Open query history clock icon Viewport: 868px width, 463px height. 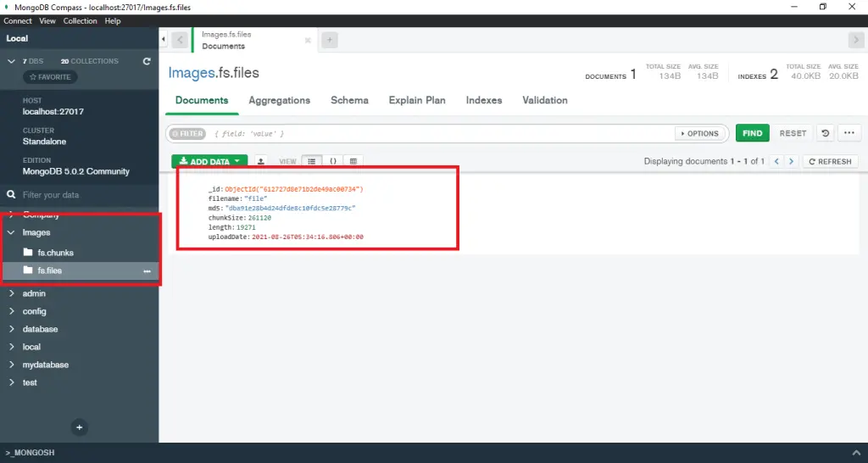[x=826, y=133]
